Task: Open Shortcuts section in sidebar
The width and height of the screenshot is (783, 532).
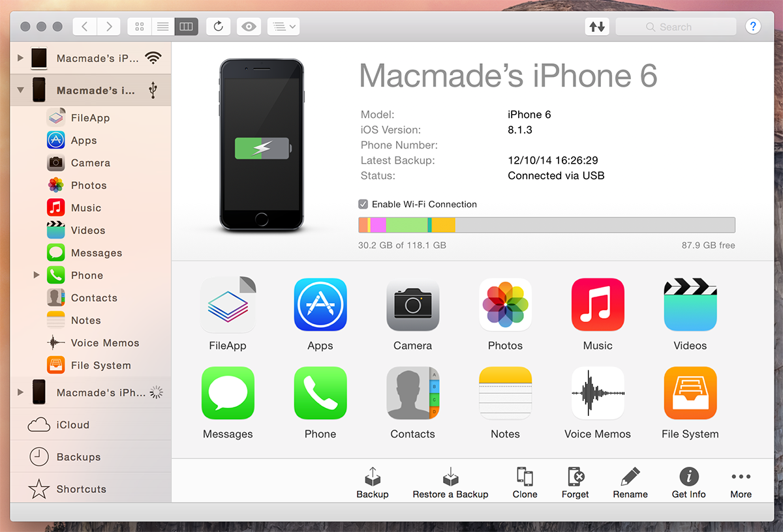Action: pyautogui.click(x=91, y=489)
